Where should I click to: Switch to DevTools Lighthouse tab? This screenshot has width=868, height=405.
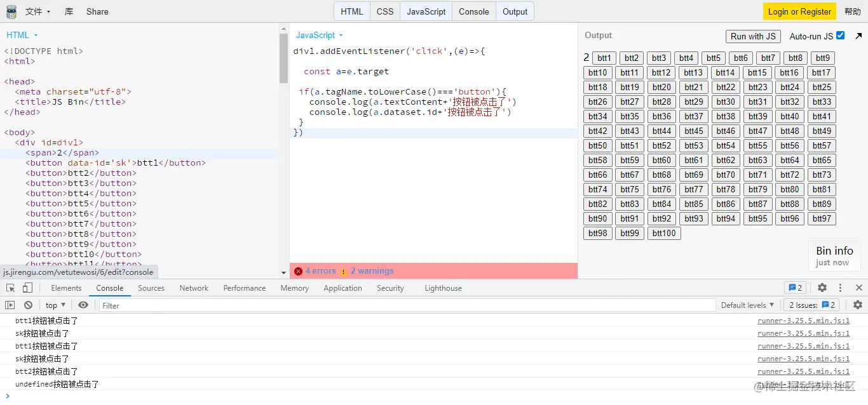click(x=443, y=288)
